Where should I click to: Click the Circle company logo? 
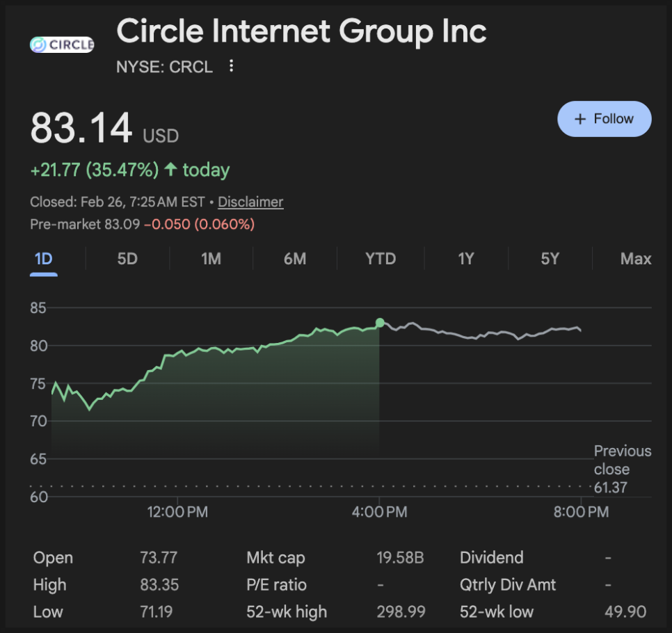62,45
